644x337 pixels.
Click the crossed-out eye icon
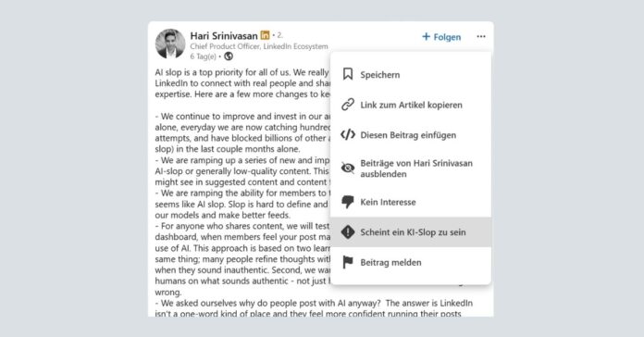(x=348, y=168)
